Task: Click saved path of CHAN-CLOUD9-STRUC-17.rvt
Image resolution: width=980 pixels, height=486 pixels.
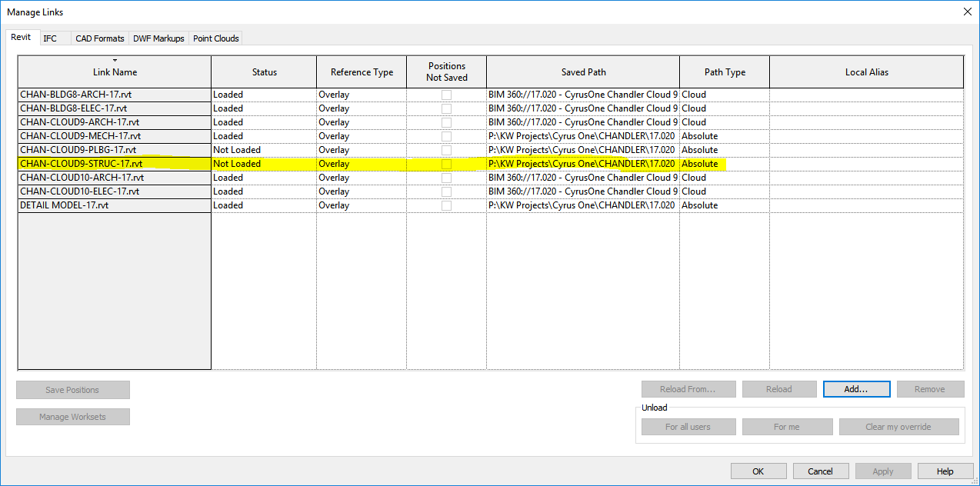Action: pos(583,164)
